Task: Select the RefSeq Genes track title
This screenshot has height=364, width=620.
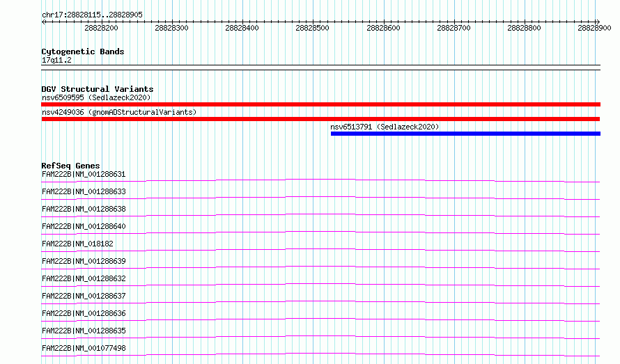Action: coord(70,166)
